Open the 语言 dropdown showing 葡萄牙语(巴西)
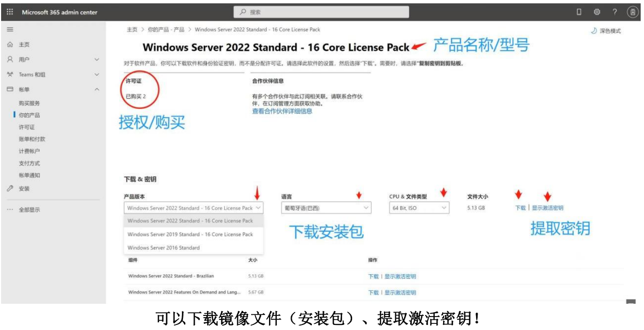Image resolution: width=644 pixels, height=330 pixels. pos(326,208)
